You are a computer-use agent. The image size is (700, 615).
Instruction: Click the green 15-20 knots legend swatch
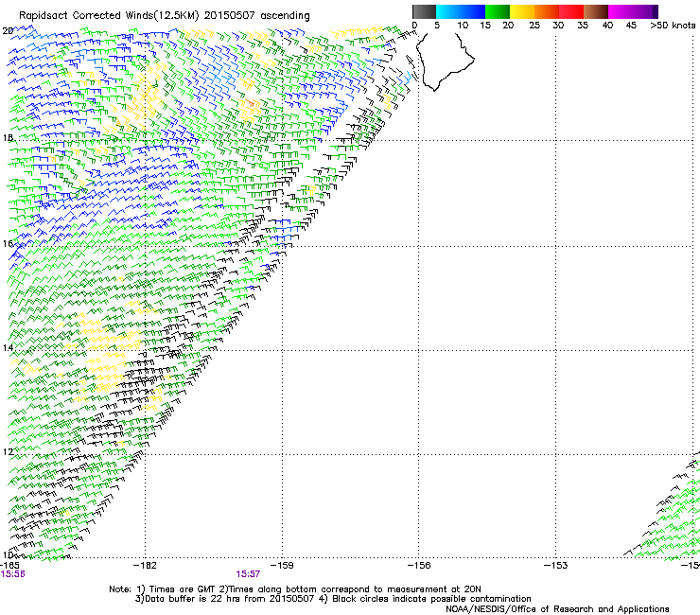point(498,11)
